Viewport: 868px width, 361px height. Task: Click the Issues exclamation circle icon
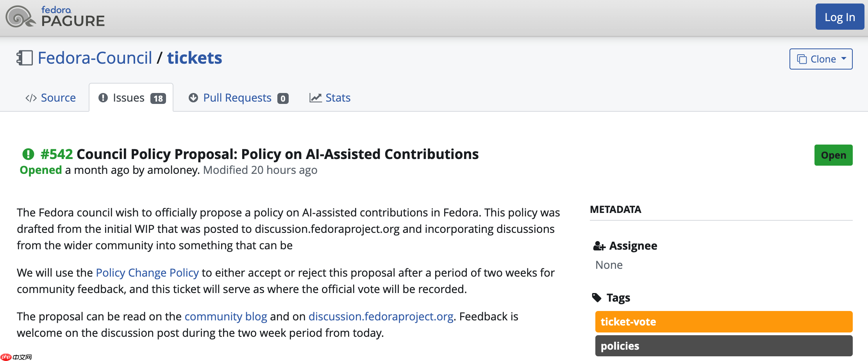tap(103, 98)
